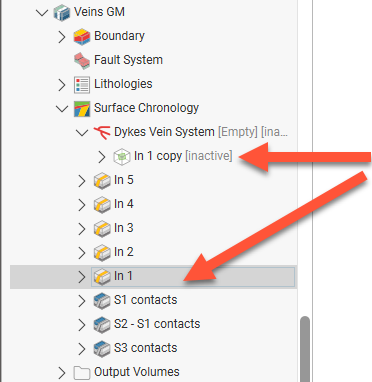Click the Surface Chronology icon
The width and height of the screenshot is (372, 382).
tap(82, 109)
